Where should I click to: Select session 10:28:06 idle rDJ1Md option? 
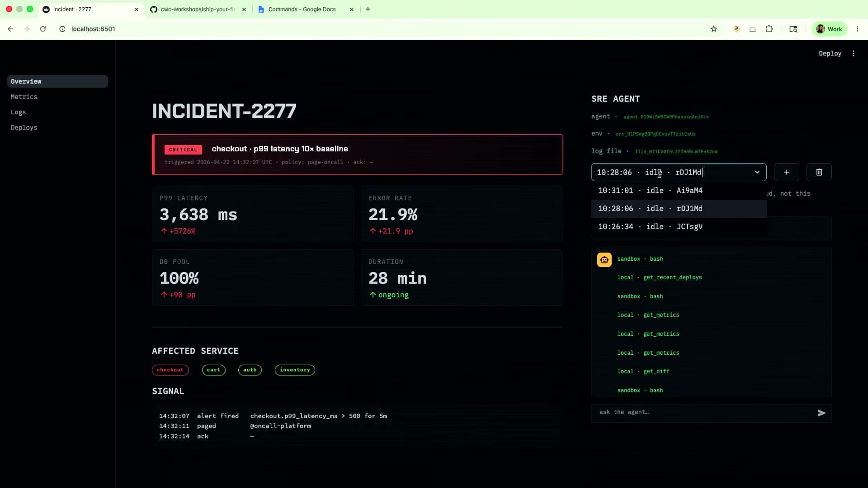(679, 208)
